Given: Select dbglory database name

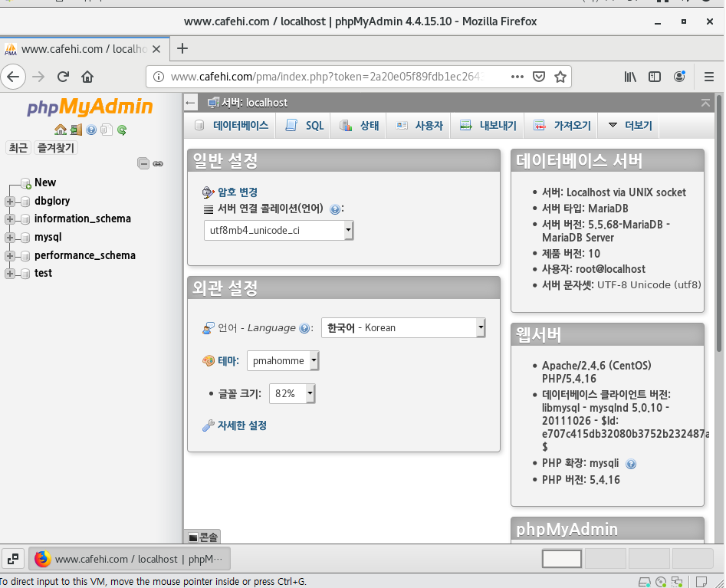Looking at the screenshot, I should point(52,201).
